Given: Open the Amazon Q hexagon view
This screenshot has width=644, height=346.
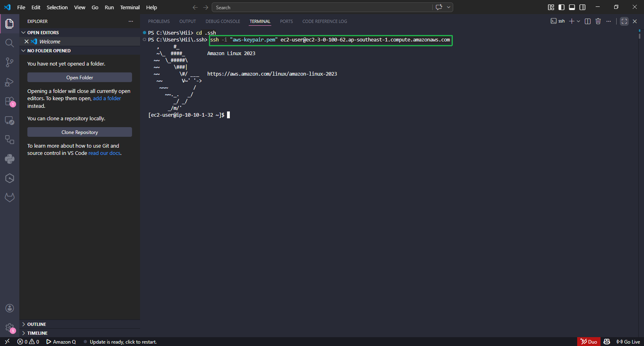Looking at the screenshot, I should (10, 178).
